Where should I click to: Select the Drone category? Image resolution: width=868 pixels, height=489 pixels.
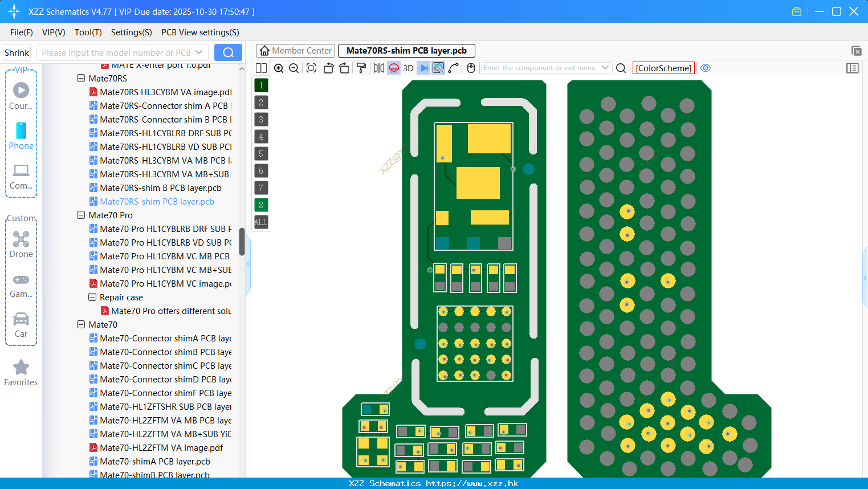pyautogui.click(x=21, y=244)
